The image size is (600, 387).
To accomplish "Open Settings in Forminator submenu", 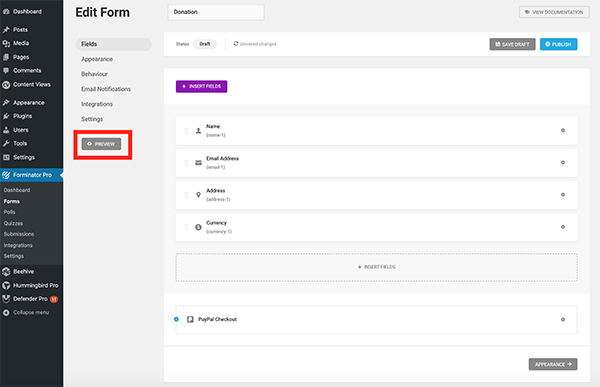I will pyautogui.click(x=14, y=256).
